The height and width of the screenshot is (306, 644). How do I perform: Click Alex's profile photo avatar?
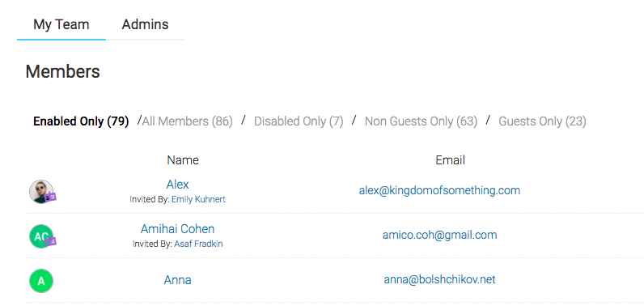pyautogui.click(x=41, y=192)
